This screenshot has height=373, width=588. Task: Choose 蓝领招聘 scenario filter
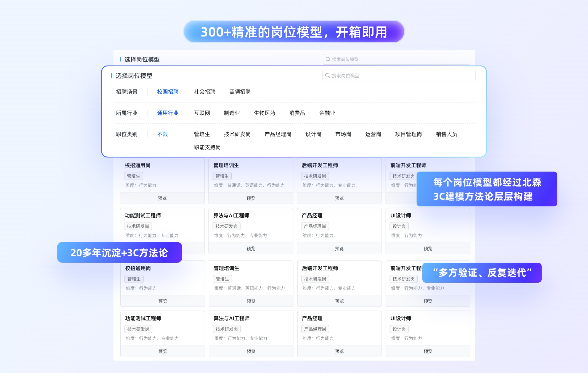click(x=240, y=92)
